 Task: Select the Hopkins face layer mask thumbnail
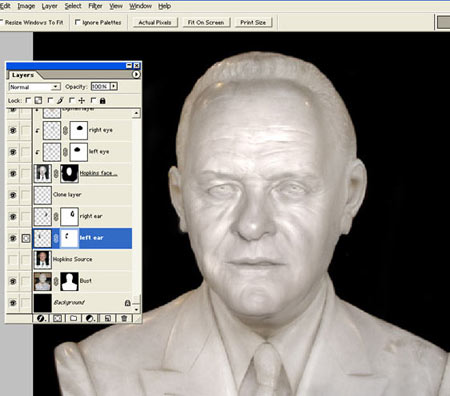tap(70, 173)
